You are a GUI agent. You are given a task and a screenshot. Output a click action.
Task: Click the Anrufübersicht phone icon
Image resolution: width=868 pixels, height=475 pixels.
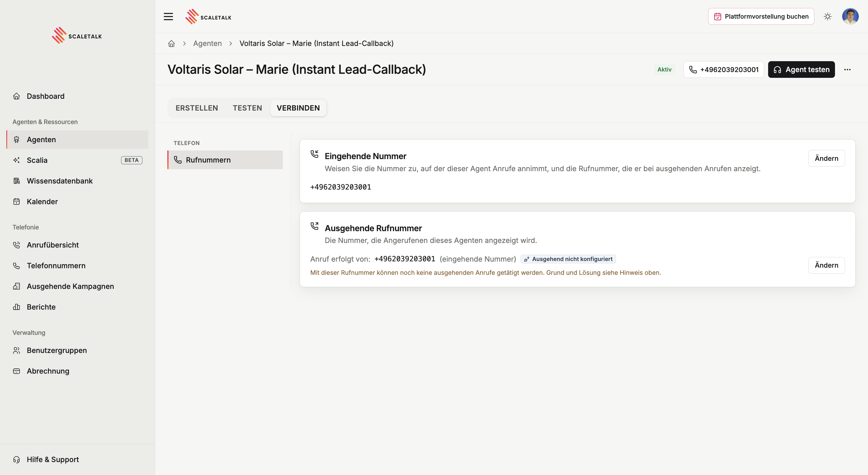[17, 245]
